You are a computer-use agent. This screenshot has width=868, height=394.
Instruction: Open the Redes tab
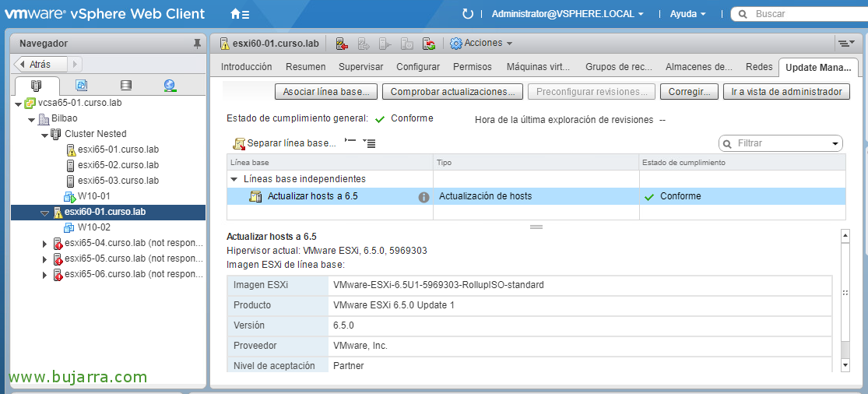click(759, 67)
